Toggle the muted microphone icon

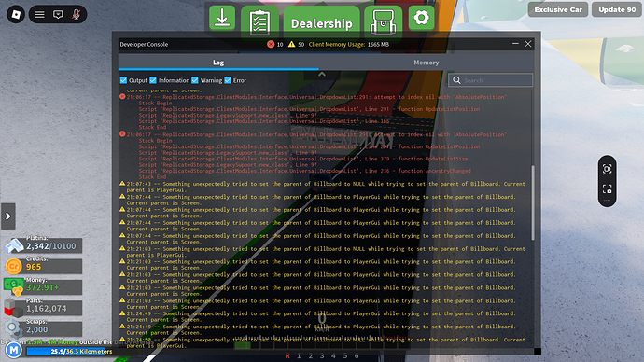(76, 14)
